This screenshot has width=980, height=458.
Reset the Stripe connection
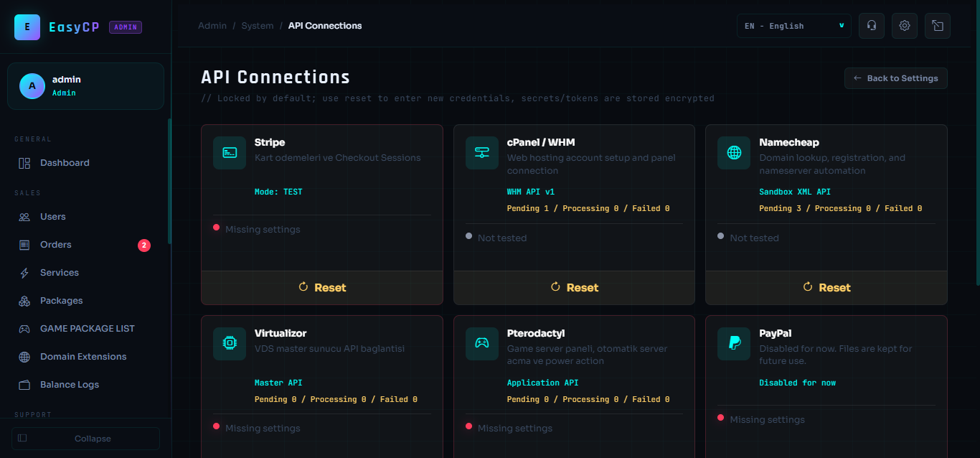[322, 288]
